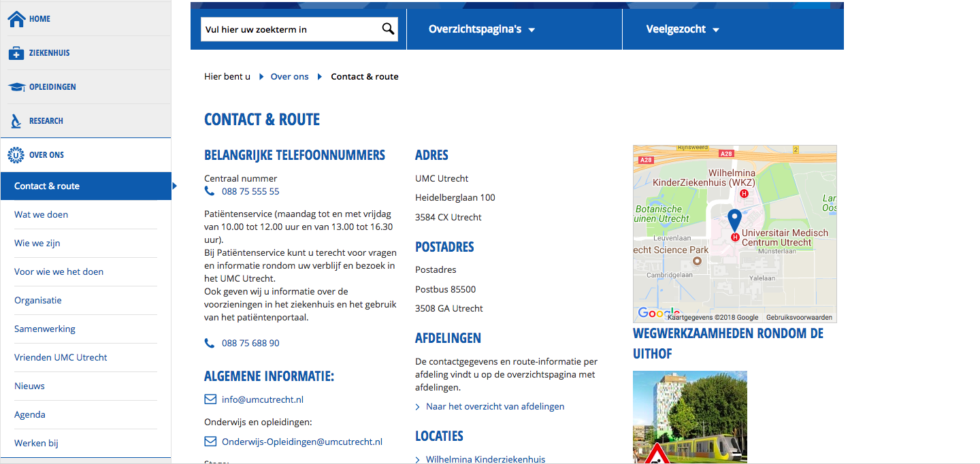Click the Opleidingen graduation cap icon
The height and width of the screenshot is (464, 980).
(x=16, y=87)
